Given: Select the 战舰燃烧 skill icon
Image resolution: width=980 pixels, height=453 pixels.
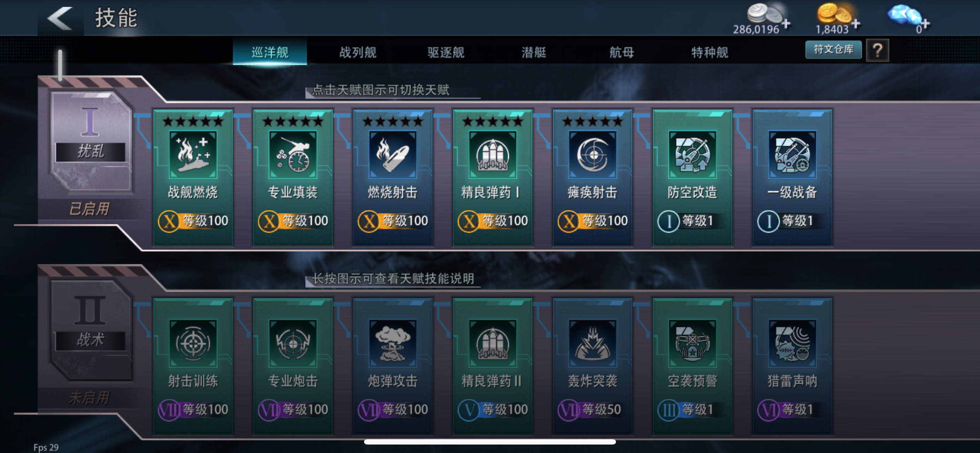Looking at the screenshot, I should pos(193,155).
